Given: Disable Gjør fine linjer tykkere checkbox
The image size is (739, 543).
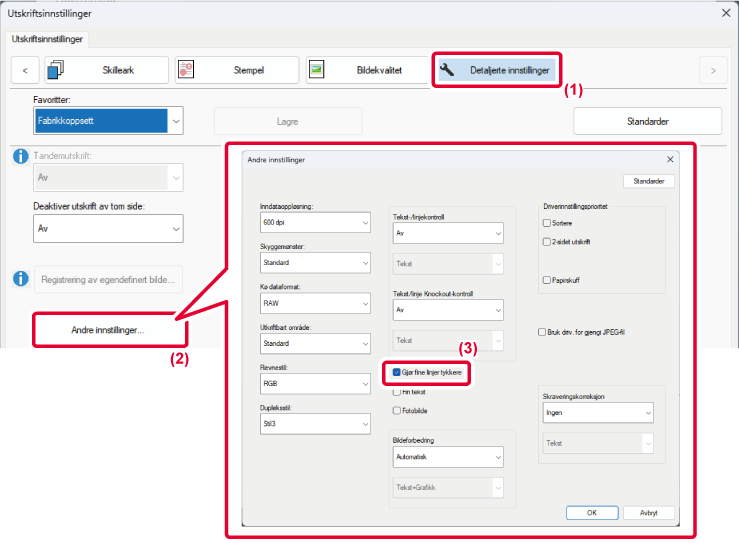Looking at the screenshot, I should coord(397,372).
